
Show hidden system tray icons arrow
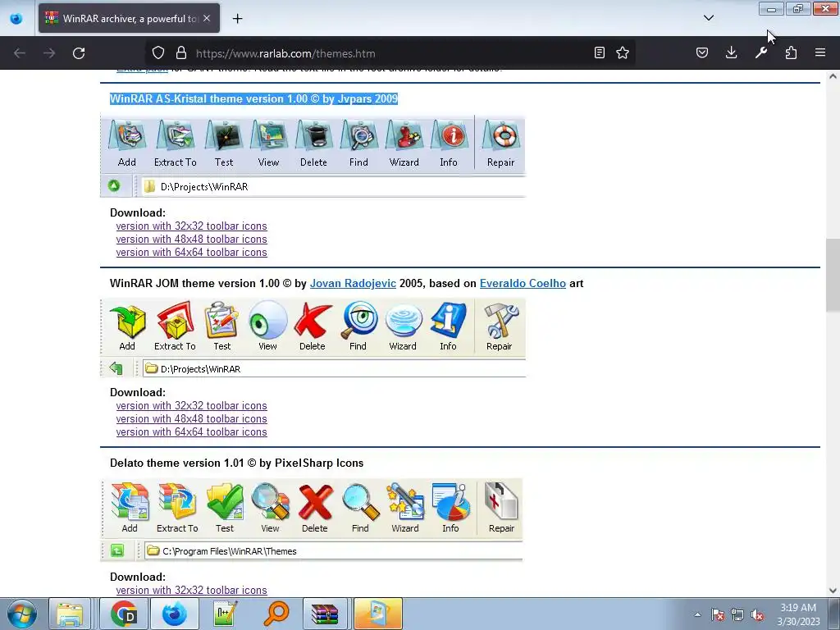pyautogui.click(x=697, y=614)
